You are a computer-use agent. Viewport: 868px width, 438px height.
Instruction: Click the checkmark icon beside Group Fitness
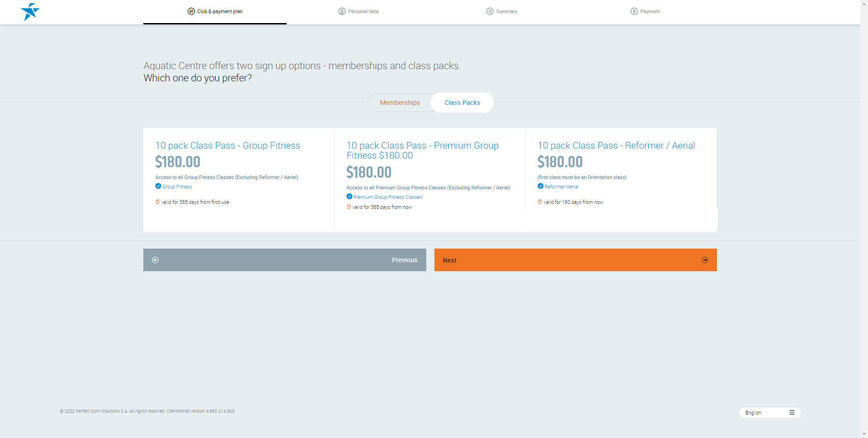click(x=158, y=186)
